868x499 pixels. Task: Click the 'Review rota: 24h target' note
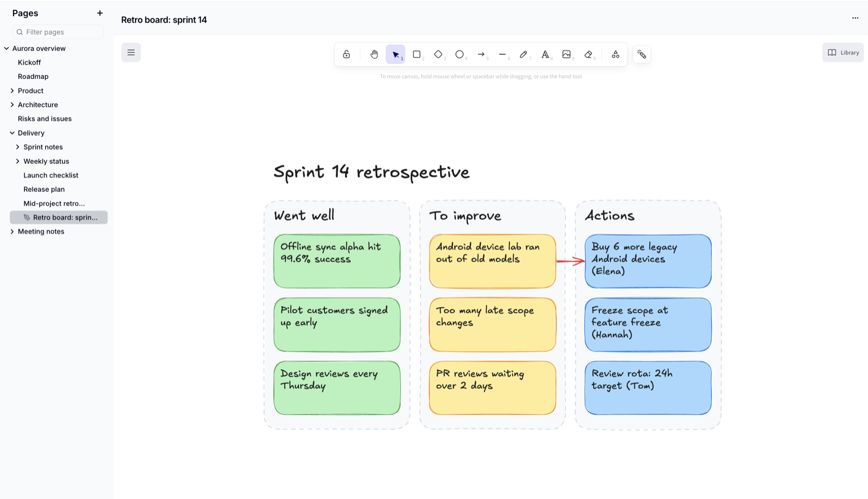tap(648, 388)
